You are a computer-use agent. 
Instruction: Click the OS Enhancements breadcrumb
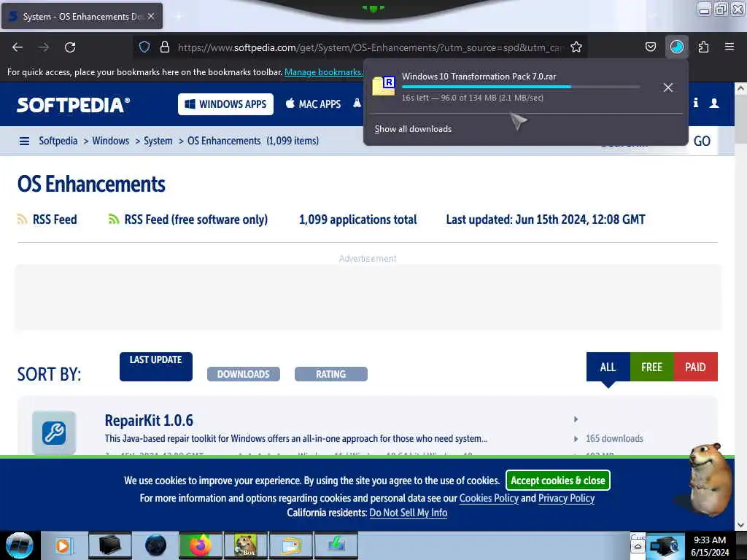click(x=224, y=141)
